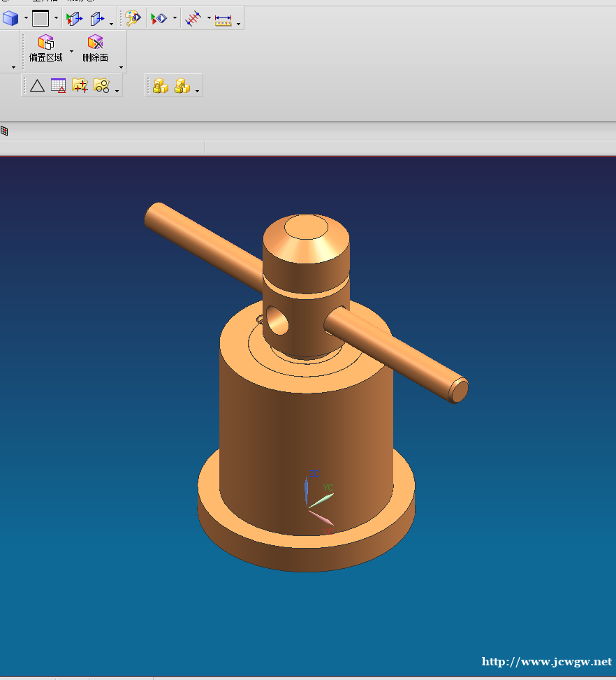Image resolution: width=616 pixels, height=680 pixels.
Task: Click the measure distance ruler icon
Action: (x=223, y=20)
